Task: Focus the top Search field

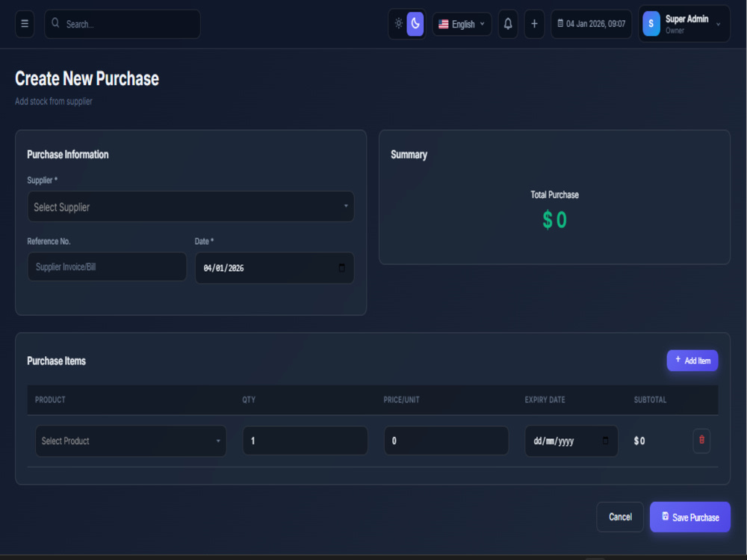Action: [x=123, y=24]
